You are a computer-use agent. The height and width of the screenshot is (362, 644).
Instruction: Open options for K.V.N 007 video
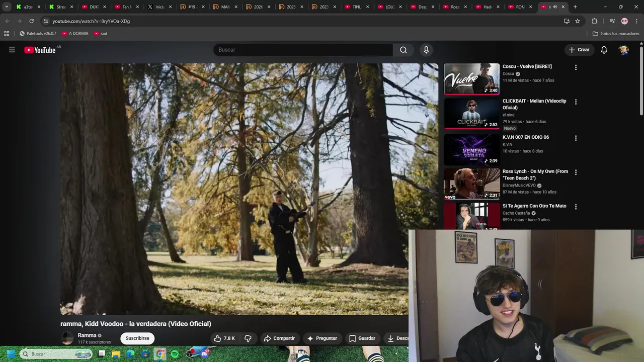[x=576, y=138]
